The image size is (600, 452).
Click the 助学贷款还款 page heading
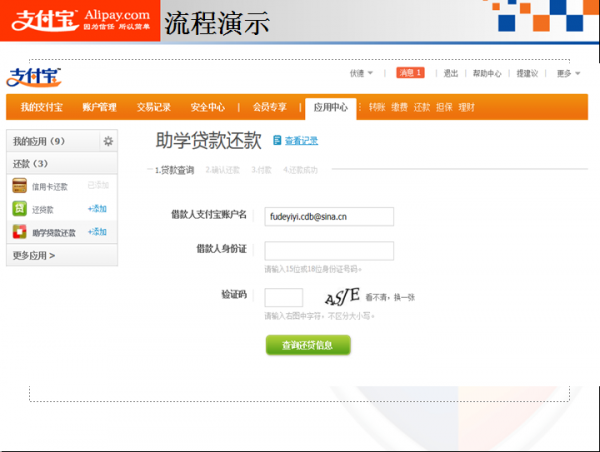pos(209,140)
